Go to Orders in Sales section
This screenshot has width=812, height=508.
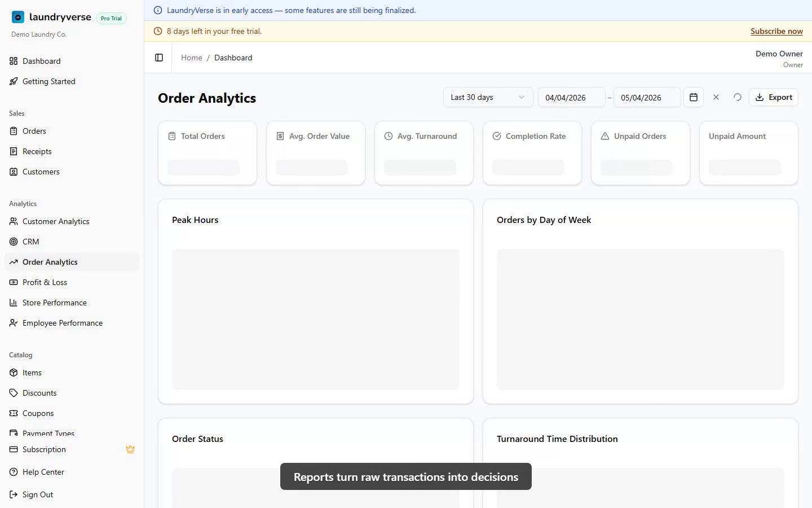coord(72,131)
